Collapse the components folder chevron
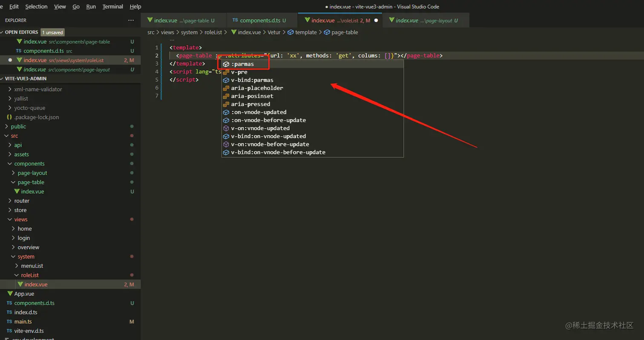644x340 pixels. point(10,164)
